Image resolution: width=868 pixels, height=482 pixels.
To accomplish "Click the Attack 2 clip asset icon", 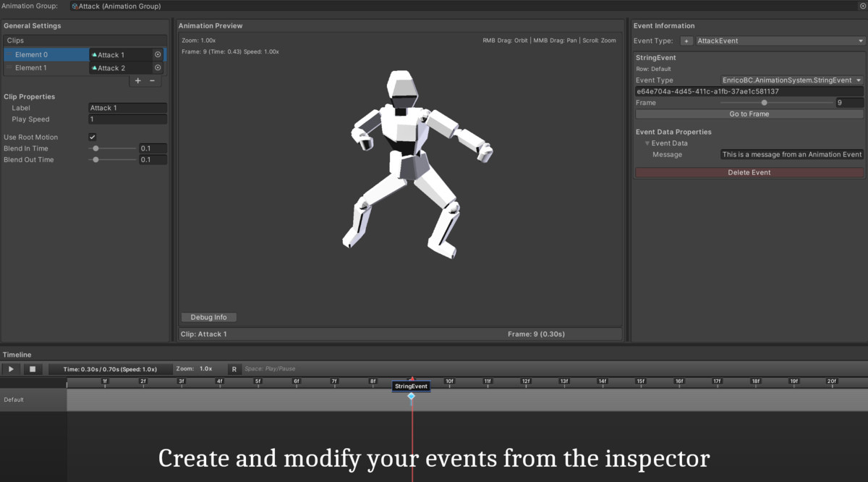I will point(94,68).
